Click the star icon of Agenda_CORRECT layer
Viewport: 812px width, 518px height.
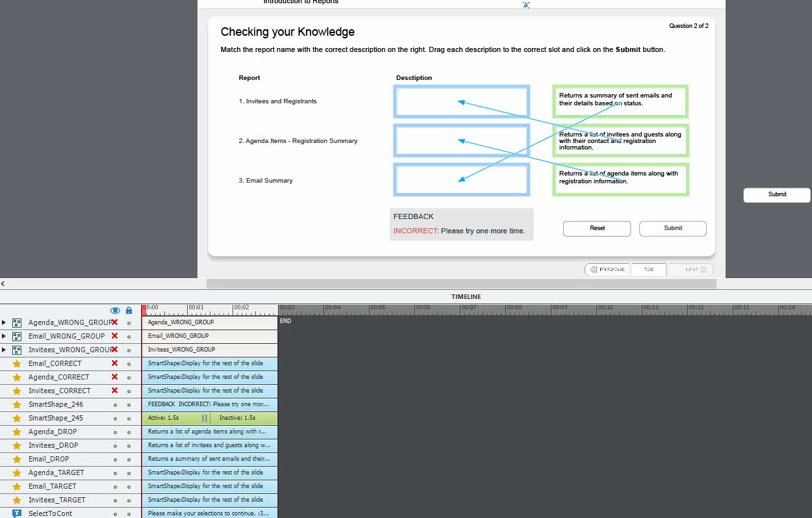[x=17, y=377]
